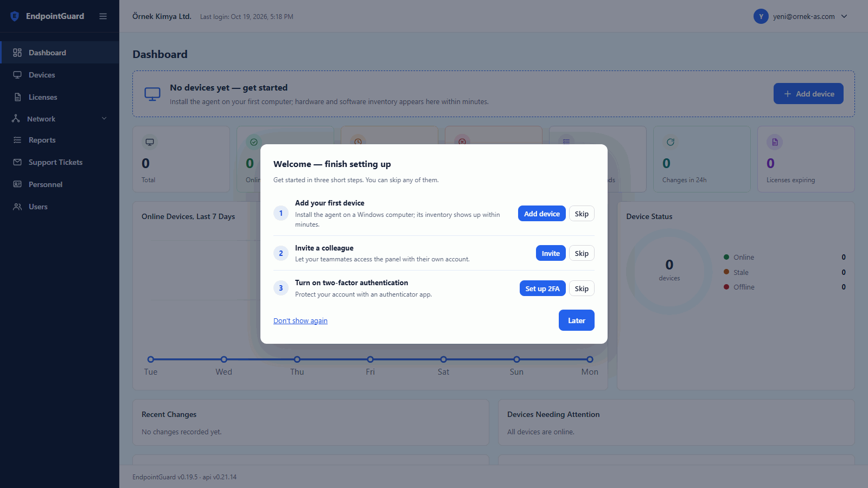Click the green Online legend dot
This screenshot has width=868, height=488.
726,257
